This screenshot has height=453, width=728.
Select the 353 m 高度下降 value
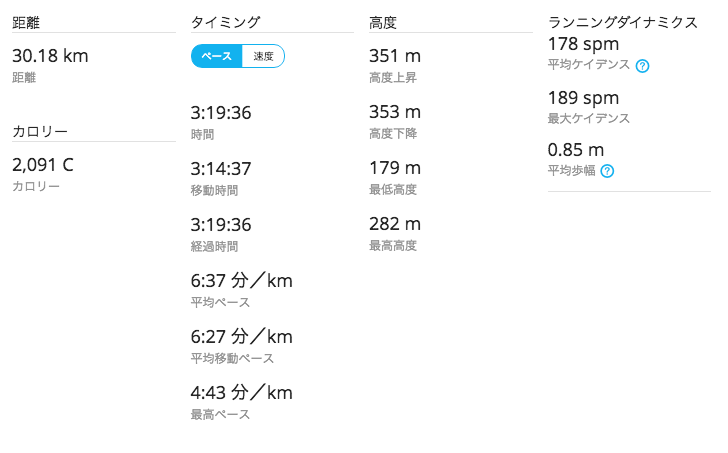tap(395, 112)
